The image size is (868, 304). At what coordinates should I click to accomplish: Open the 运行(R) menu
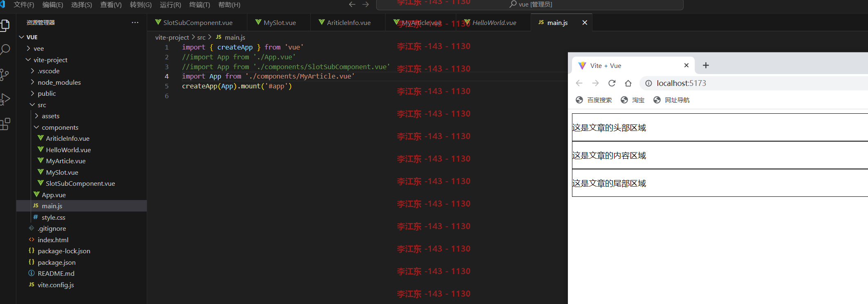[170, 5]
